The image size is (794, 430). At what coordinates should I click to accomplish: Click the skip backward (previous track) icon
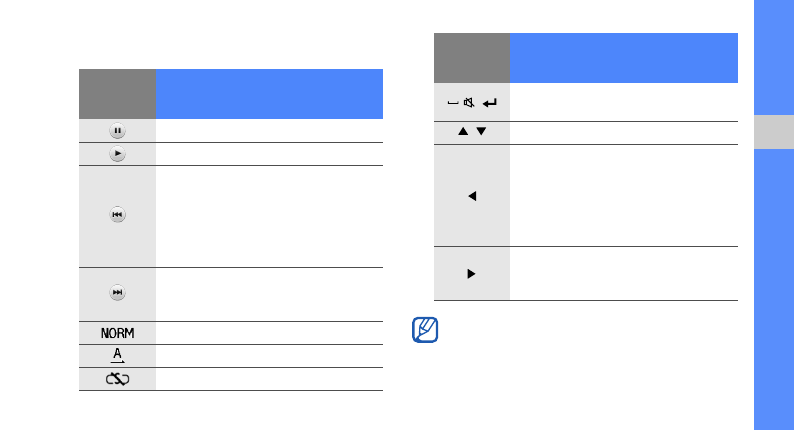click(x=118, y=215)
